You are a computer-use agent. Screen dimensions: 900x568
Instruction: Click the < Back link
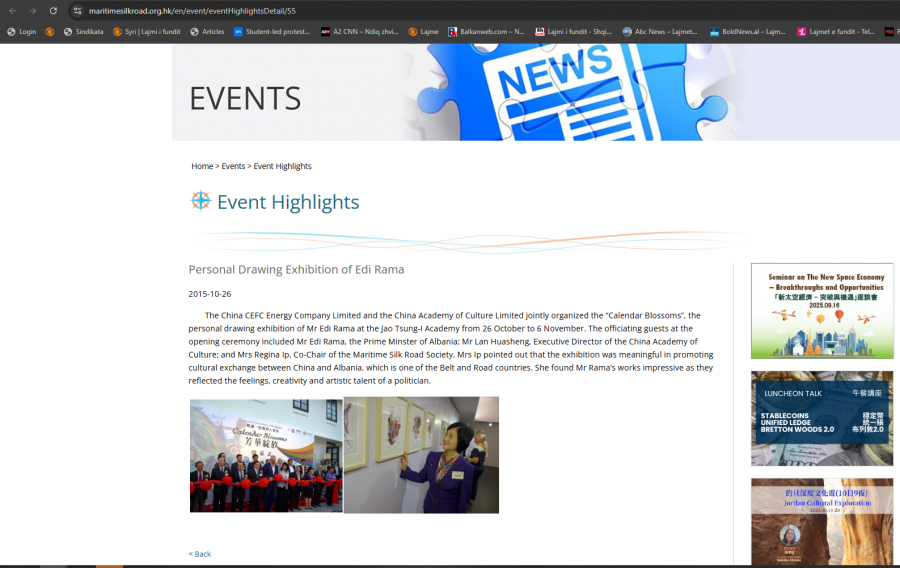[x=200, y=554]
